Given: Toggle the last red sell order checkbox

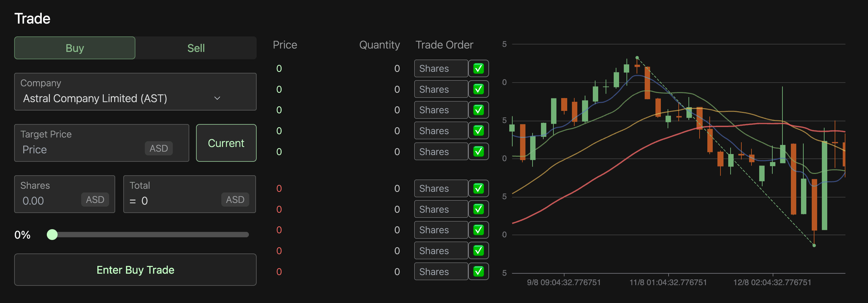Looking at the screenshot, I should coord(479,272).
